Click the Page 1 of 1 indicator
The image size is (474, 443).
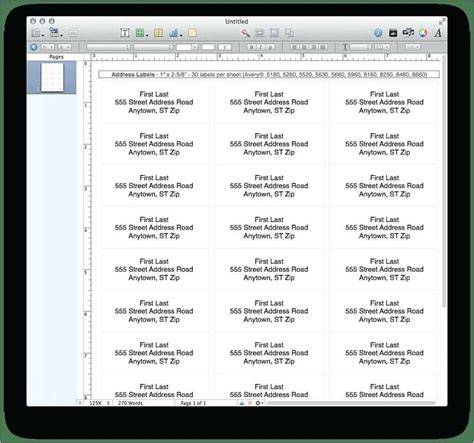193,403
